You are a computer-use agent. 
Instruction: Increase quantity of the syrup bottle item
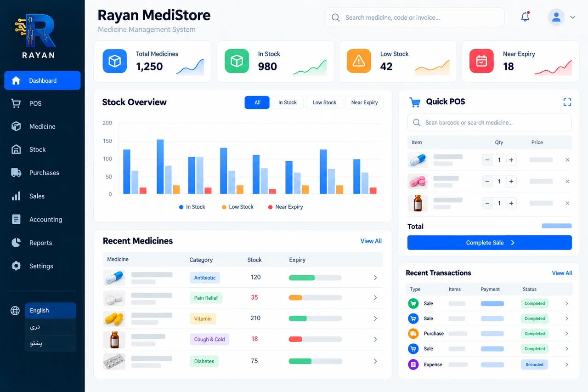(511, 203)
